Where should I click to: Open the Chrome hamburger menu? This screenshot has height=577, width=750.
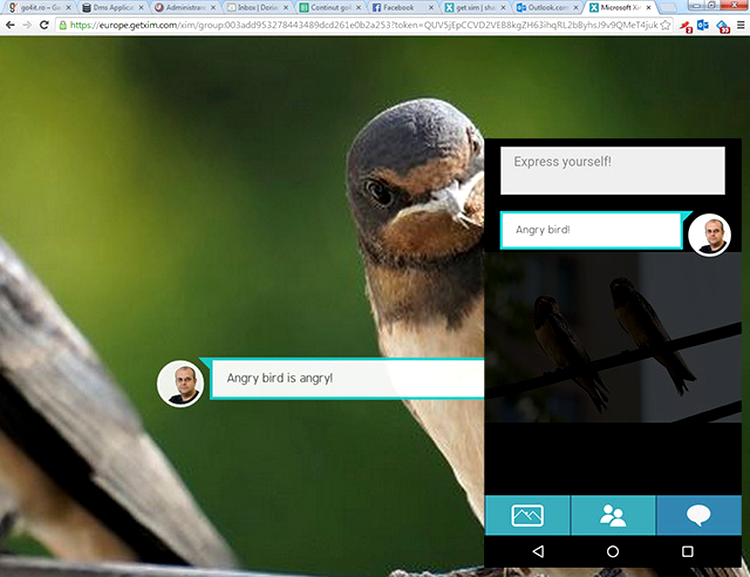point(740,25)
